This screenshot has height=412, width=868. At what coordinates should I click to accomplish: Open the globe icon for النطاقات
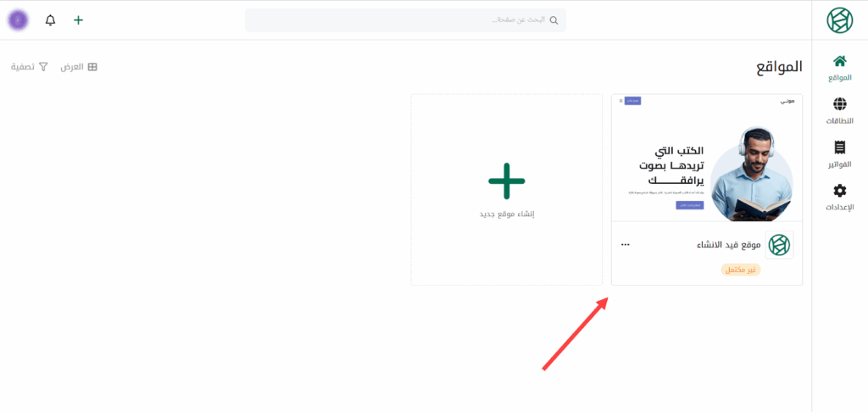coord(840,104)
